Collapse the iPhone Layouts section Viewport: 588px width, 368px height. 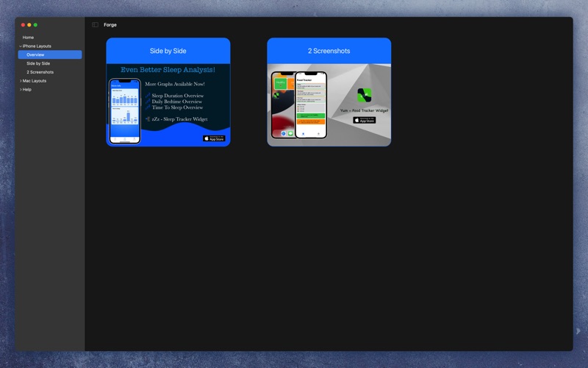pyautogui.click(x=21, y=46)
